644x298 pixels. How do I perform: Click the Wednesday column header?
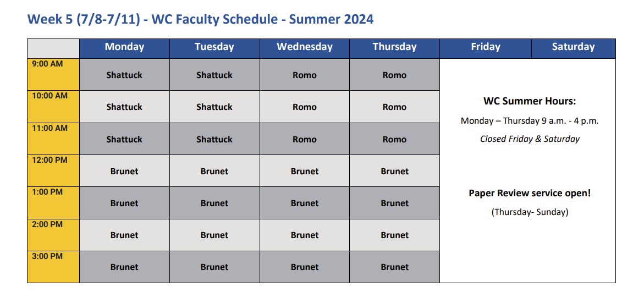click(x=305, y=47)
